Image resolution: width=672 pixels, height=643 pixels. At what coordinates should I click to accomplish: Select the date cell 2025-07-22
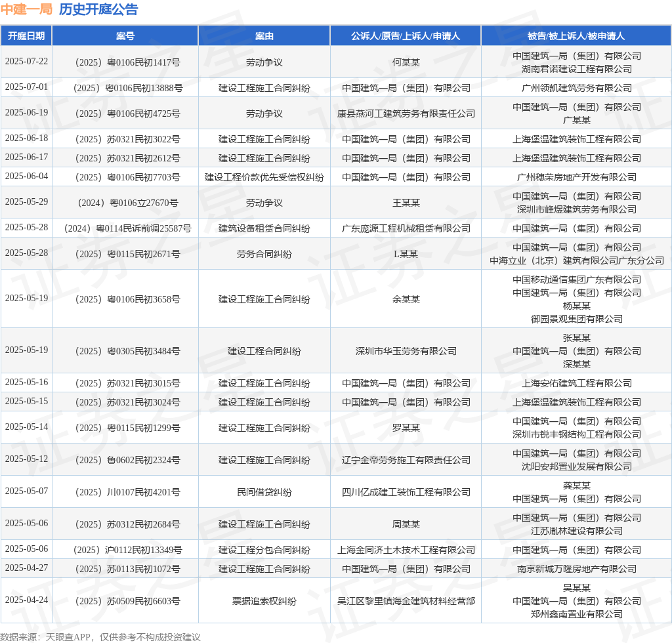click(x=26, y=61)
